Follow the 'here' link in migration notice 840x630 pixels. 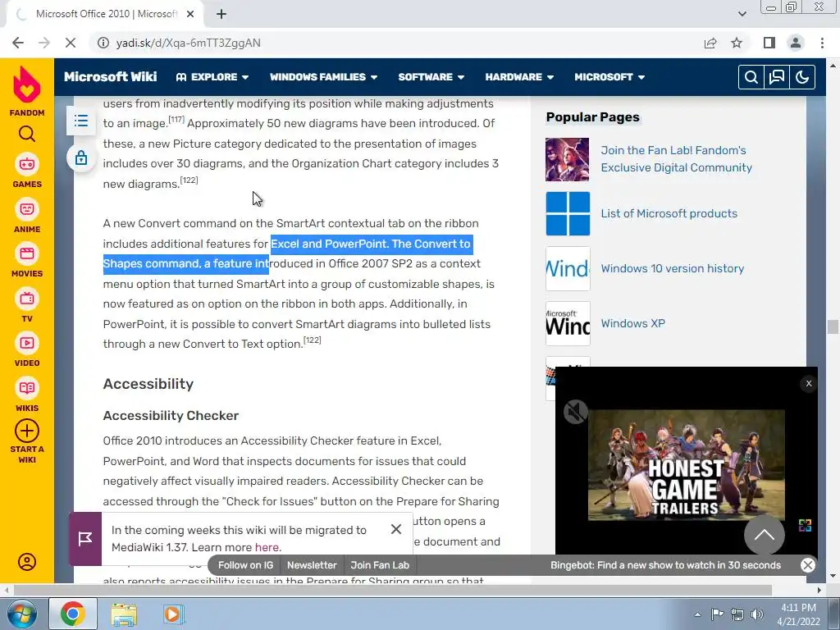coord(267,547)
